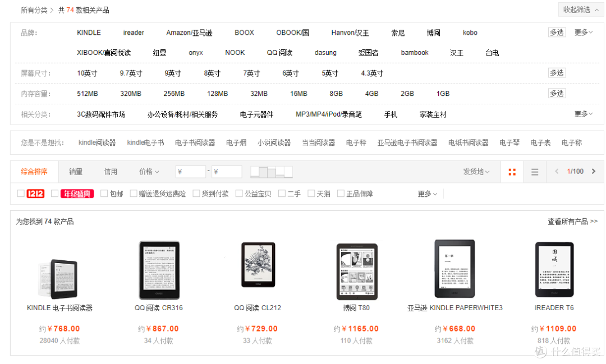This screenshot has height=364, width=606.
Task: Click suggested search 电纸书阅读器
Action: click(469, 142)
